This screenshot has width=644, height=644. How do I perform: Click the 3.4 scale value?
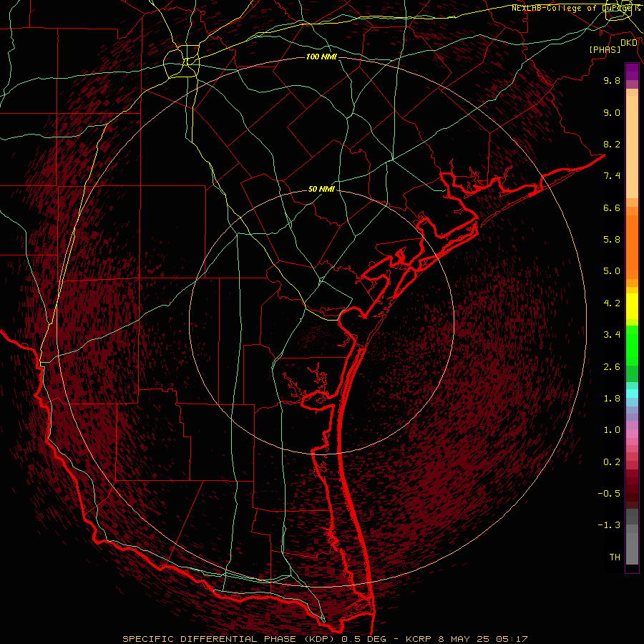coord(612,335)
